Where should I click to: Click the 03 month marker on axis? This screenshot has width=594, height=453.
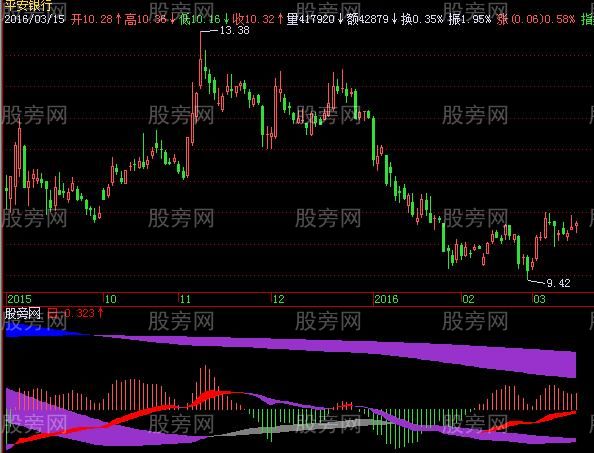tap(539, 299)
